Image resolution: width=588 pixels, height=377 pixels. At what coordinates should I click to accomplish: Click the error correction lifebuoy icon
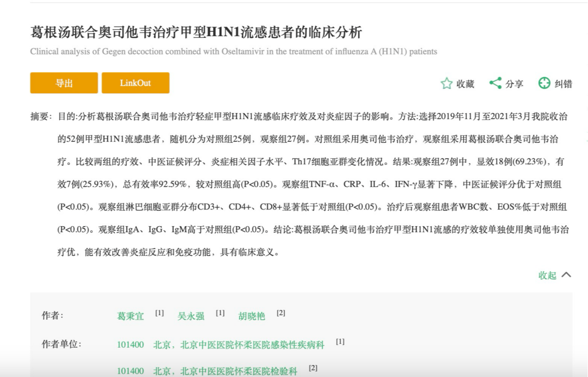[544, 84]
